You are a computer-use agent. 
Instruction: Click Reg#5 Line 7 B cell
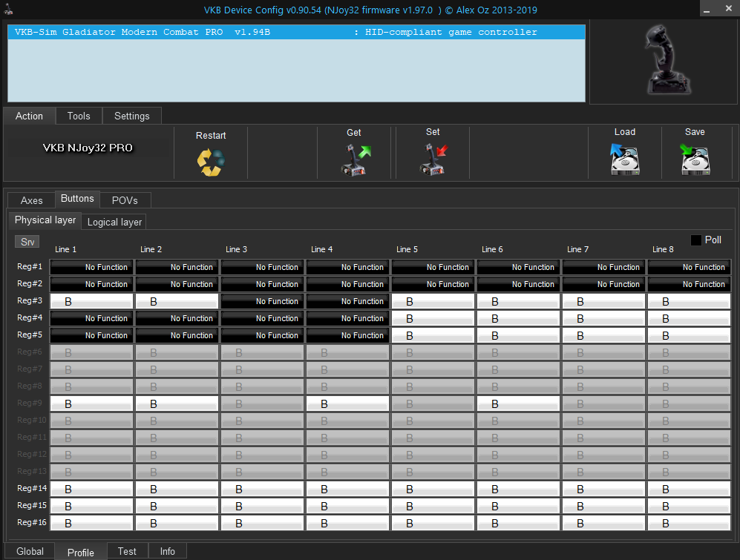tap(603, 335)
